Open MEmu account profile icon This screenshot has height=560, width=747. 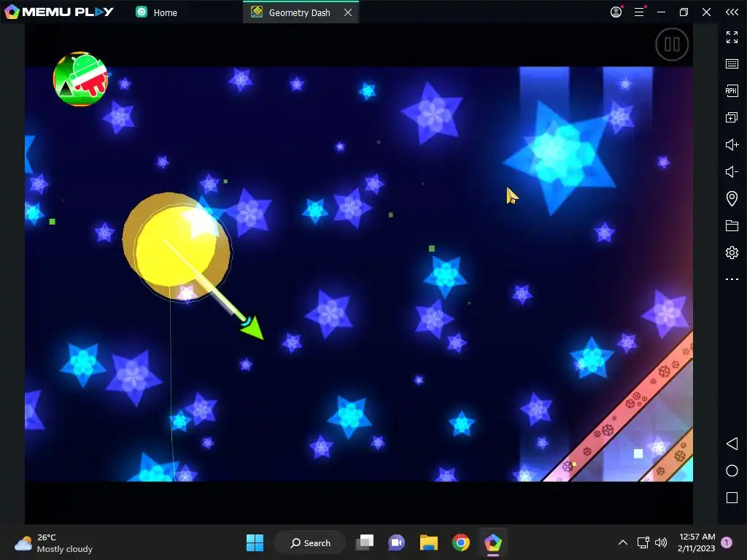616,12
